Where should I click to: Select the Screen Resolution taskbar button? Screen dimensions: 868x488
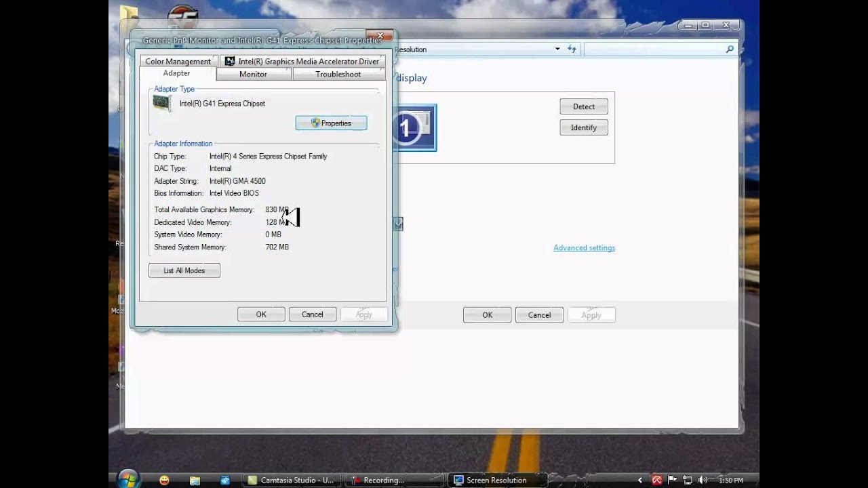[496, 480]
